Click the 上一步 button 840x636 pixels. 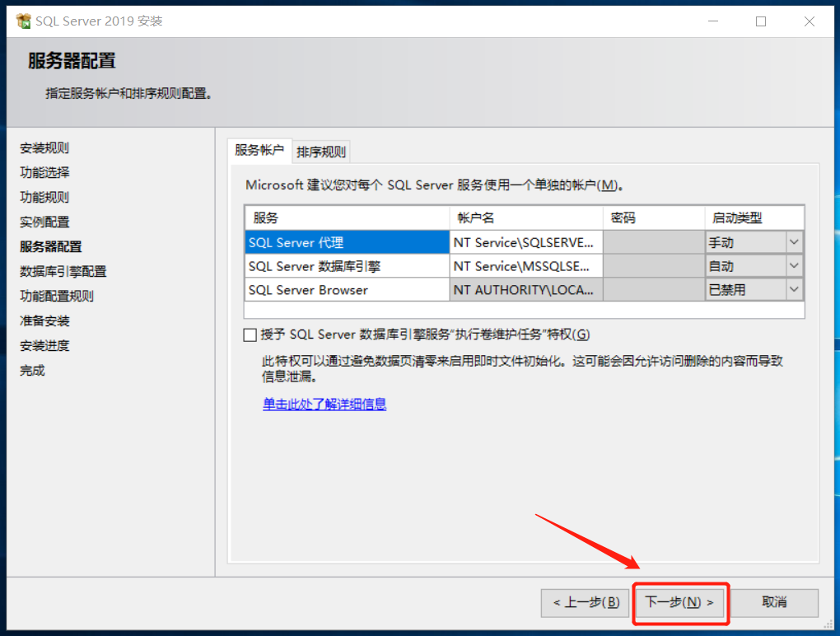coord(585,603)
